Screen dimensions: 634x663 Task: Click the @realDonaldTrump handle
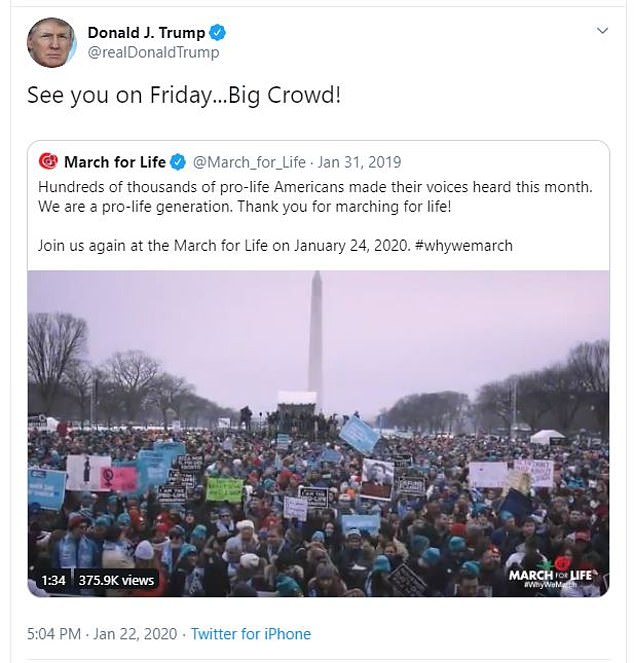[153, 53]
